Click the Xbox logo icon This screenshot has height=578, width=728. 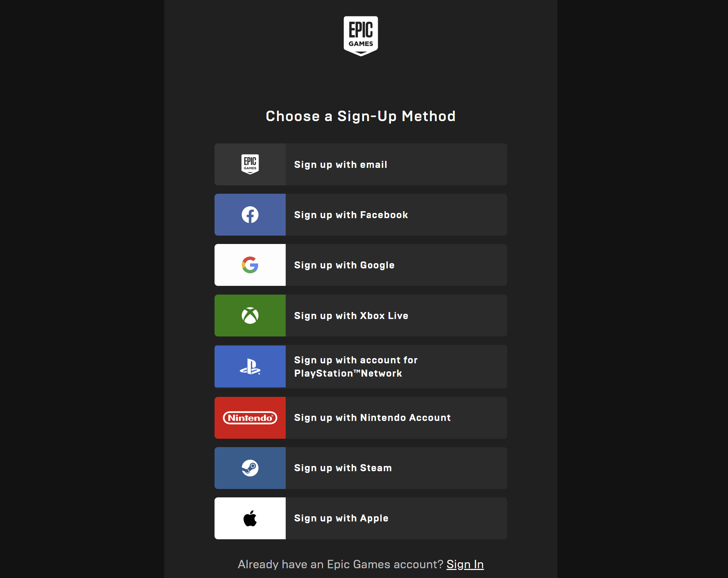coord(250,316)
